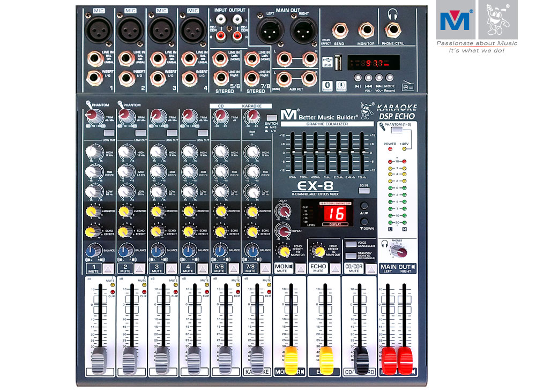Click the channel 1 Trim knob
Image resolution: width=536 pixels, height=392 pixels.
click(94, 117)
